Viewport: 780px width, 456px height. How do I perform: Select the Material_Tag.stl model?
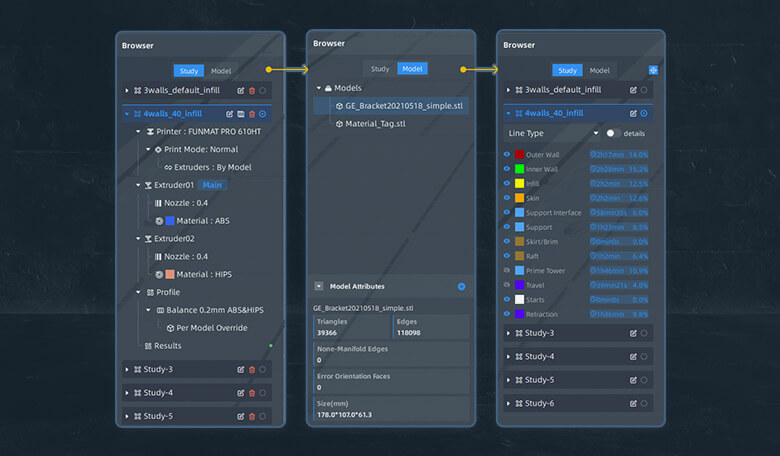pos(375,124)
